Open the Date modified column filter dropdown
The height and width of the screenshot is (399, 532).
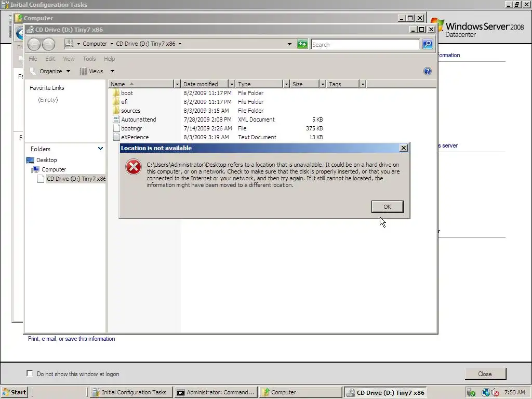[x=232, y=84]
